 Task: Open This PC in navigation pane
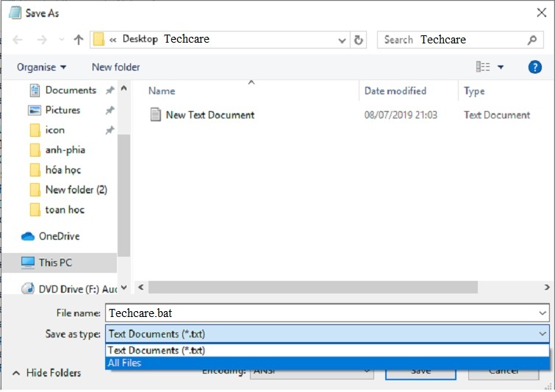pyautogui.click(x=55, y=263)
